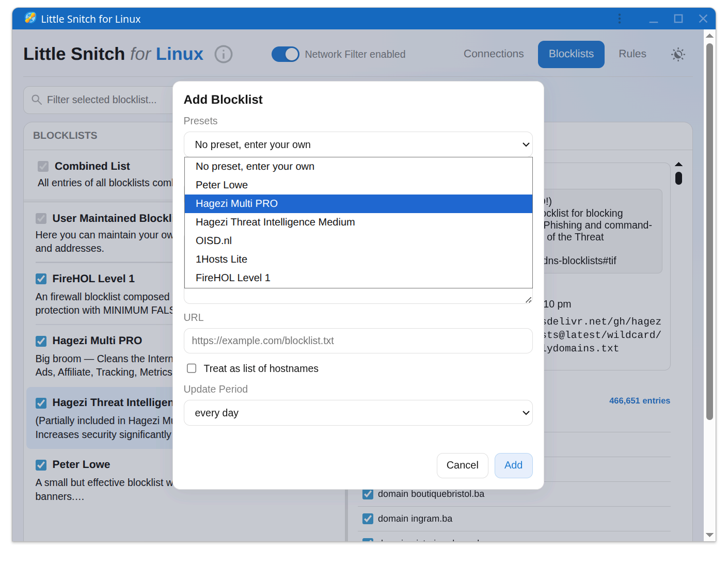Uncheck the Peter Lowe blocklist
The height and width of the screenshot is (566, 728).
pyautogui.click(x=41, y=465)
